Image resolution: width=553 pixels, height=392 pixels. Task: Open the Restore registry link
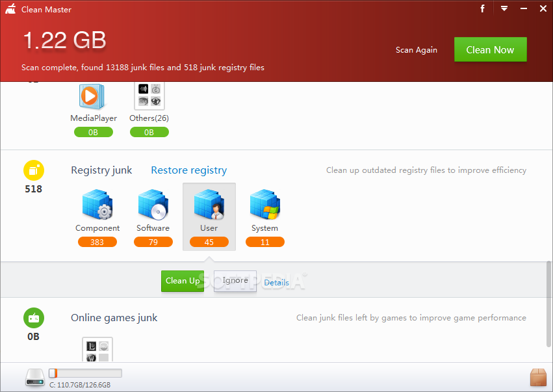pos(188,170)
